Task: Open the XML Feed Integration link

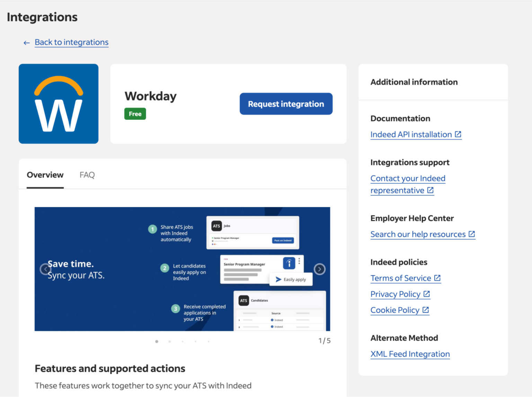Action: 410,354
